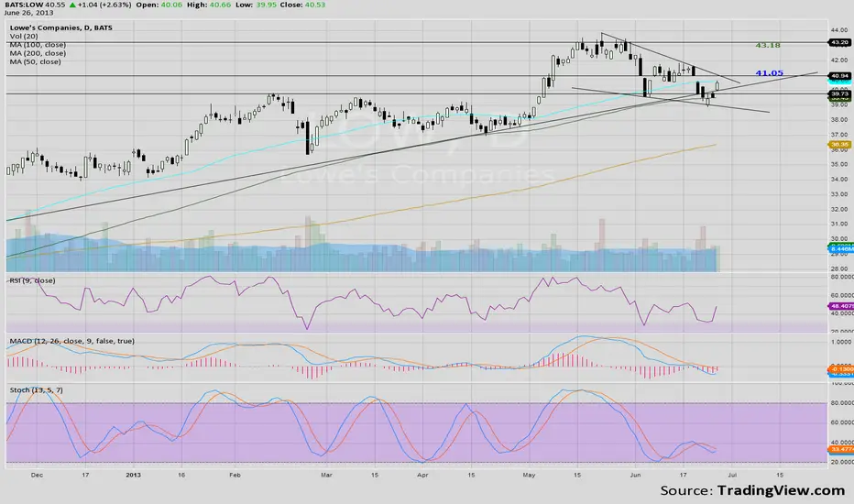Click the 37.00 price axis label
This screenshot has width=854, height=504.
point(838,134)
